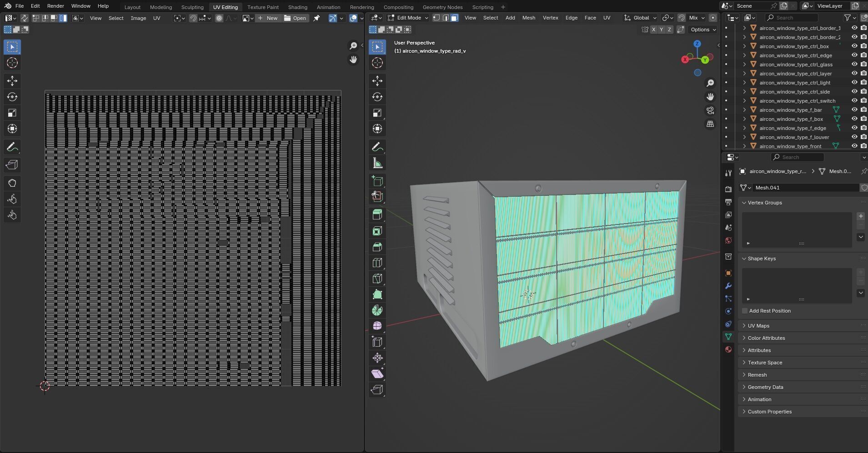
Task: Select the Rotate tool in UV editor toolbar
Action: [x=12, y=97]
